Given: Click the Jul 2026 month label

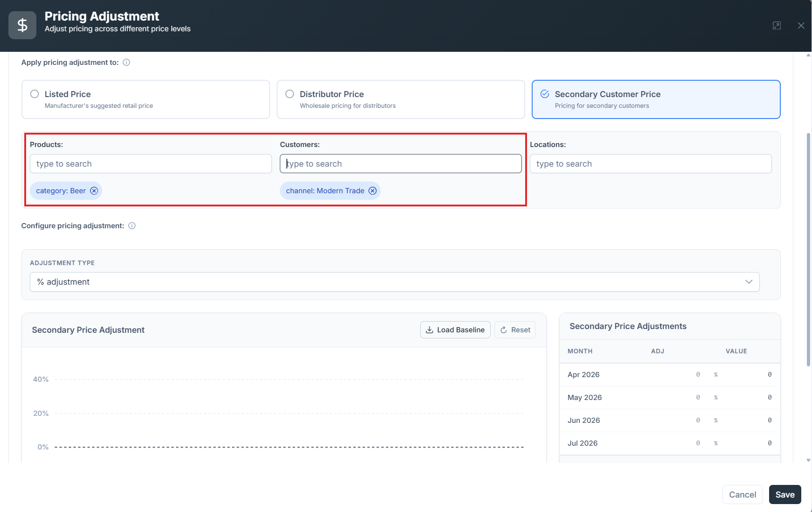Looking at the screenshot, I should 582,443.
